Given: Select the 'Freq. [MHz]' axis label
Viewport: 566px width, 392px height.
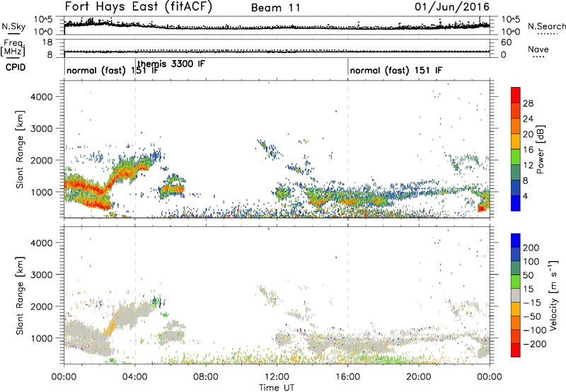Looking at the screenshot, I should [13, 48].
